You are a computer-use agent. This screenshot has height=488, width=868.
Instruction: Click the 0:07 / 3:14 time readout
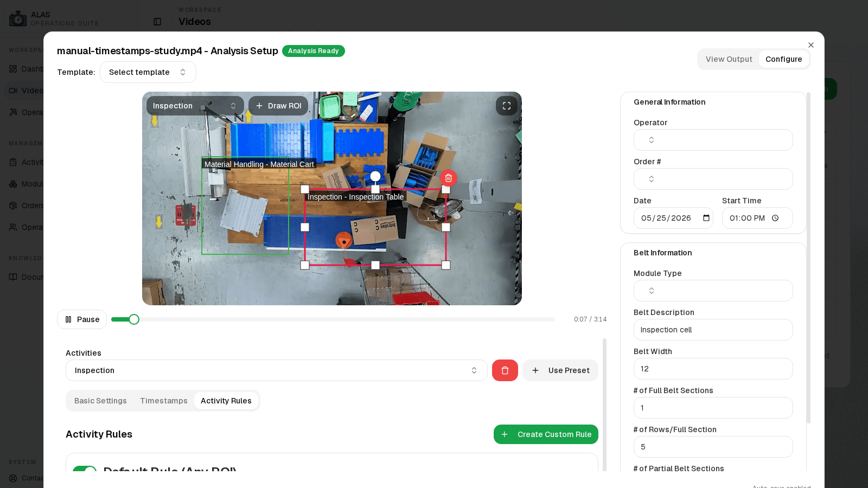pyautogui.click(x=590, y=319)
